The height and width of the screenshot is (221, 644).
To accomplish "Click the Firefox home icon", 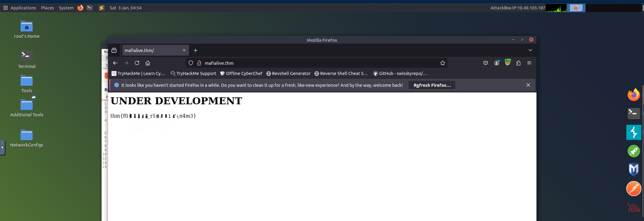I will [x=147, y=63].
